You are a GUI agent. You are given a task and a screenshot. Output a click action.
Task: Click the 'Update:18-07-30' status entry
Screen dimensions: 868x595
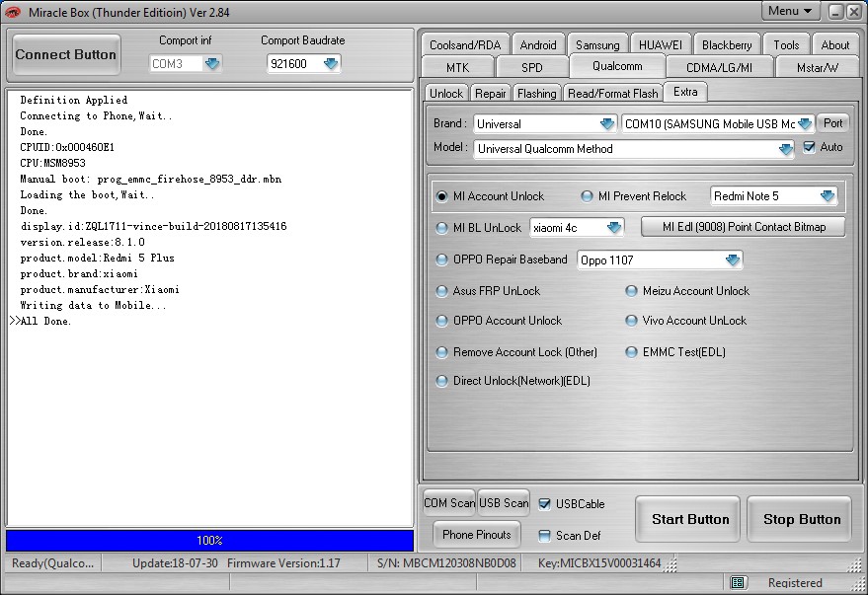tap(175, 562)
